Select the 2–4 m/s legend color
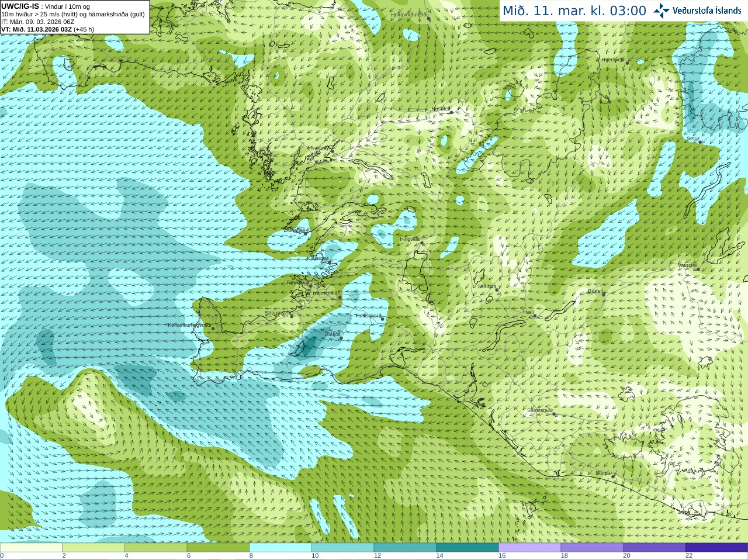The height and width of the screenshot is (560, 748). click(93, 548)
